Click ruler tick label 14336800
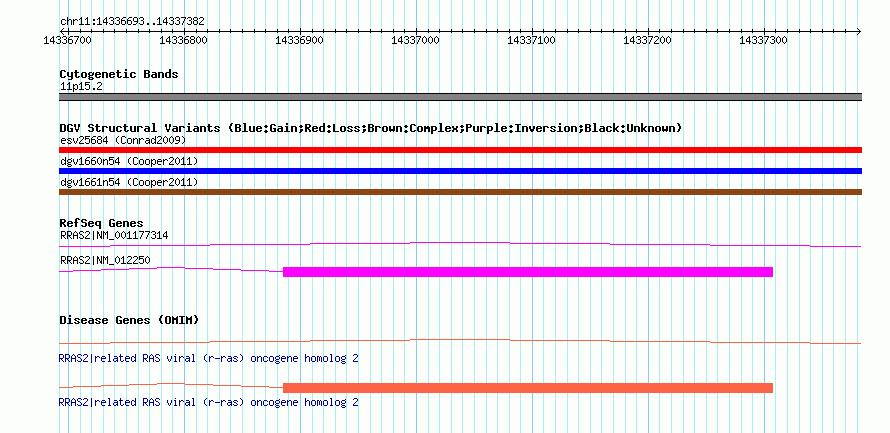The width and height of the screenshot is (890, 433). tap(183, 40)
